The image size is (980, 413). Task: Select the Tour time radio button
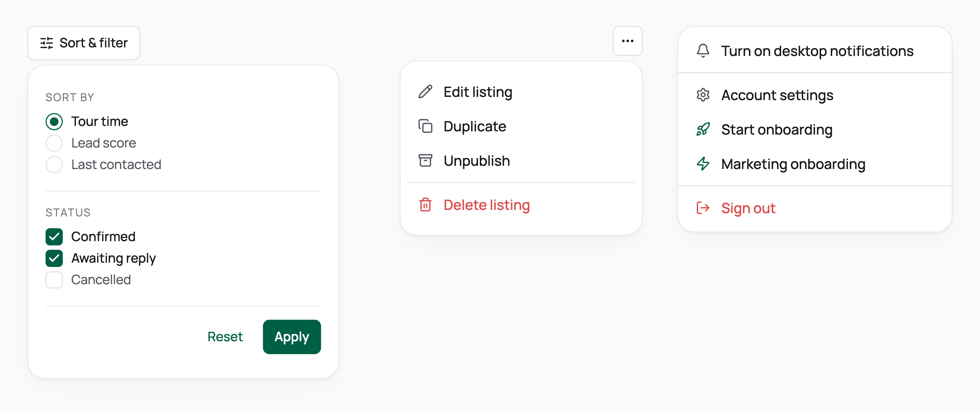(54, 121)
